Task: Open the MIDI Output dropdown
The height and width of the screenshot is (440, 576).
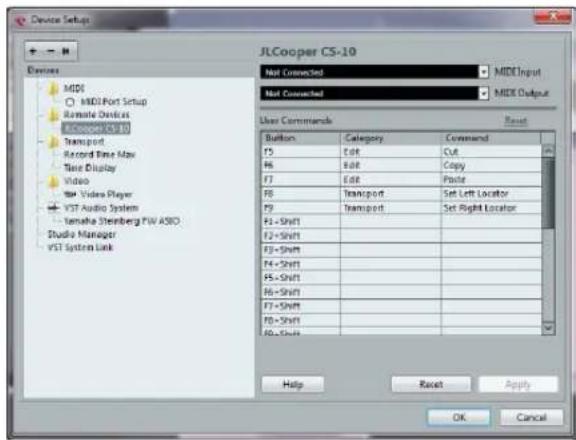Action: (x=484, y=93)
